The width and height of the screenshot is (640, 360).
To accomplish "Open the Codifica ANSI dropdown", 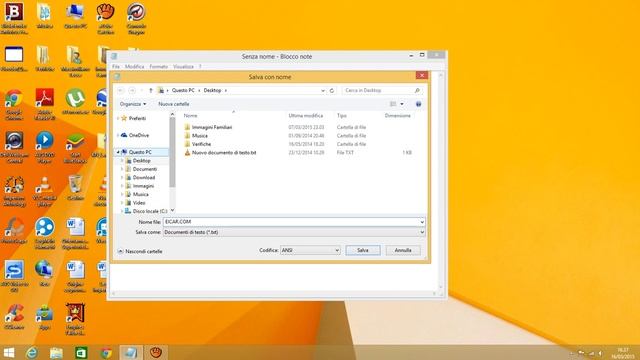I will (310, 250).
